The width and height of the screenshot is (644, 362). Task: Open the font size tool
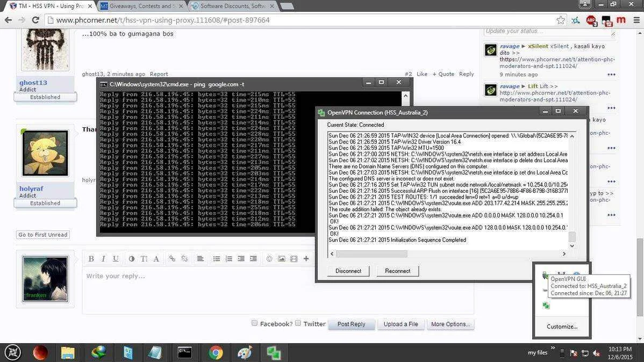144,258
